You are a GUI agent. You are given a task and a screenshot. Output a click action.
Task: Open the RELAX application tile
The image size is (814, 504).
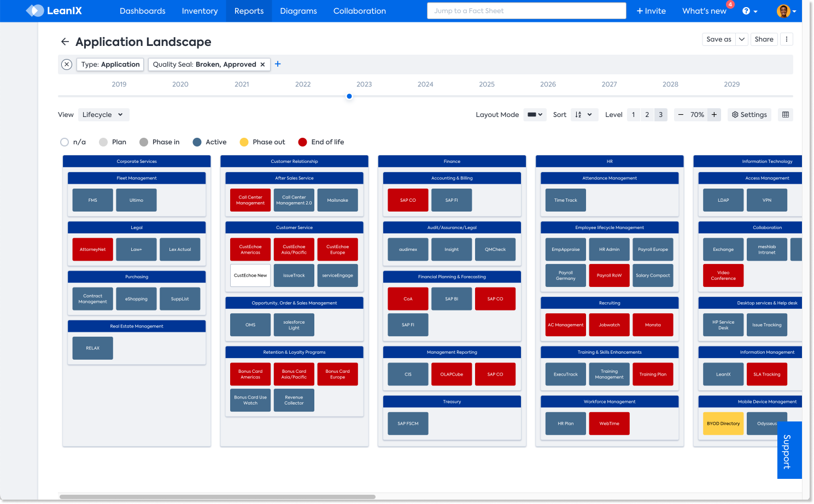pyautogui.click(x=93, y=348)
